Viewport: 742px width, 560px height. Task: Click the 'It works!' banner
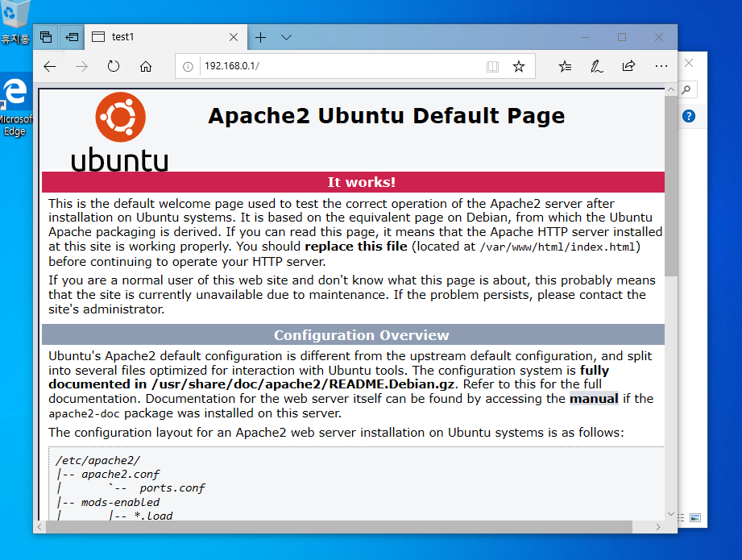pyautogui.click(x=353, y=182)
